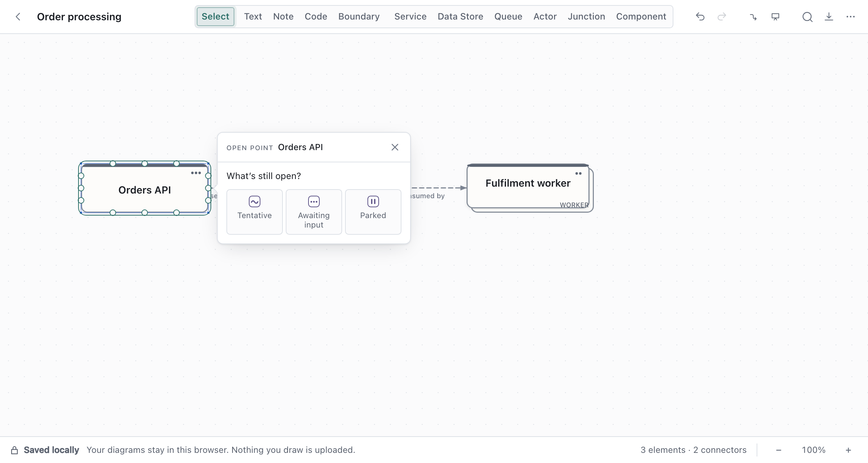
Task: Open the search magnifier icon
Action: click(807, 17)
